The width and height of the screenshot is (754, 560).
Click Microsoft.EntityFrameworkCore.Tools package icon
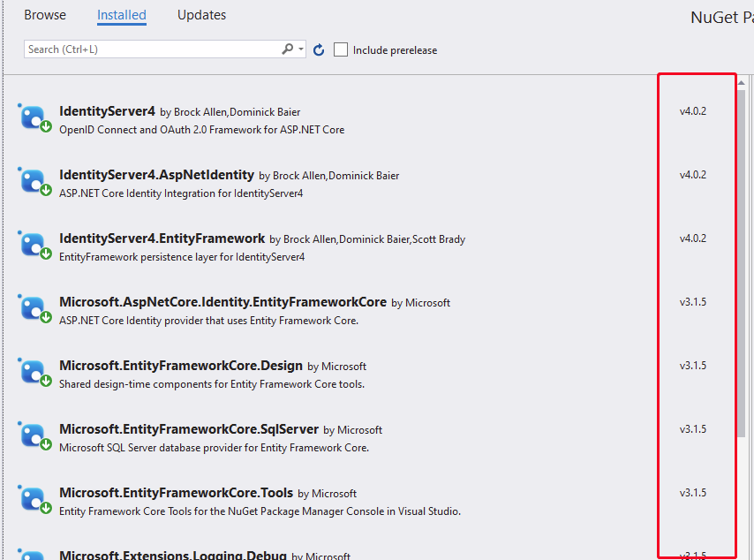click(34, 499)
